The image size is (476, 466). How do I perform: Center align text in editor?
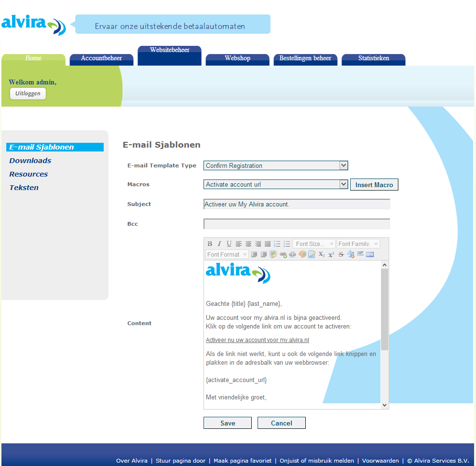[248, 244]
